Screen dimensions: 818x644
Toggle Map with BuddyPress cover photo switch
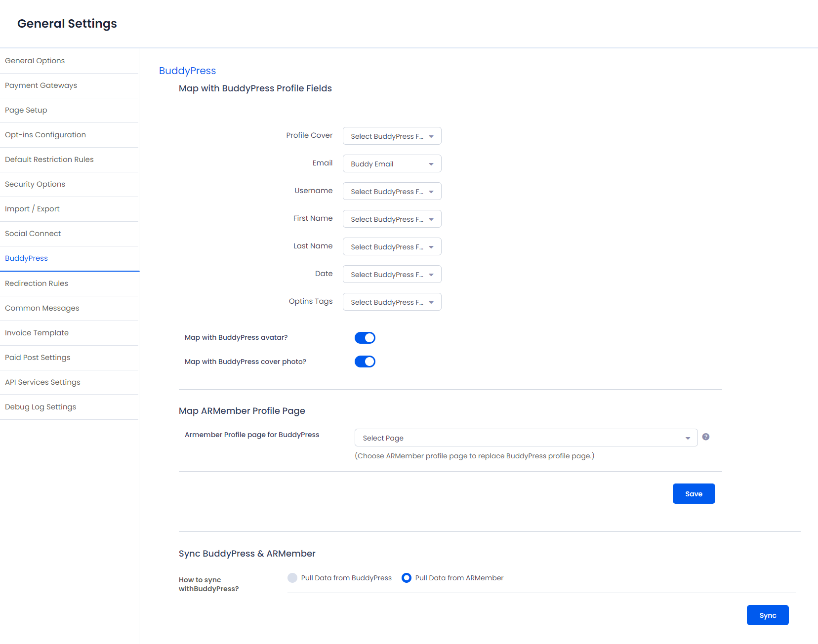point(365,362)
